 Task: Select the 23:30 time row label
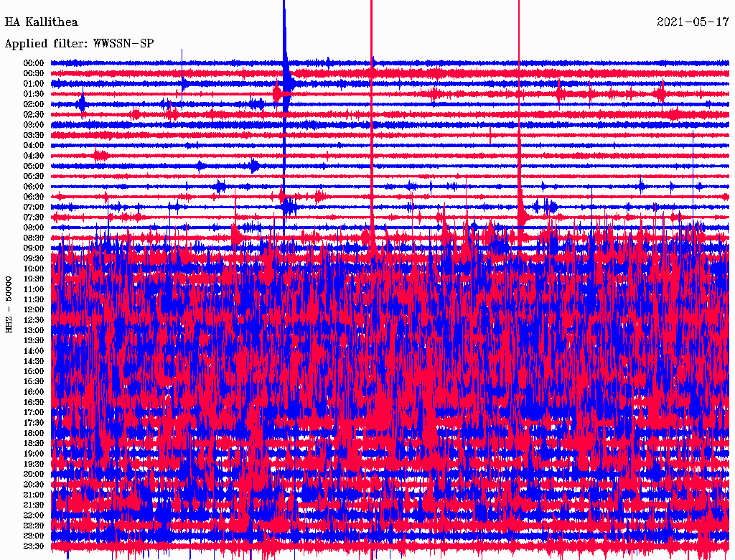pyautogui.click(x=34, y=546)
